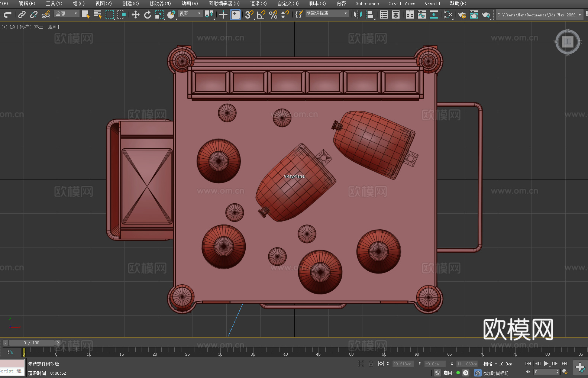Screen dimensions: 588x378
Task: Click the Mirror tool
Action: [358, 14]
